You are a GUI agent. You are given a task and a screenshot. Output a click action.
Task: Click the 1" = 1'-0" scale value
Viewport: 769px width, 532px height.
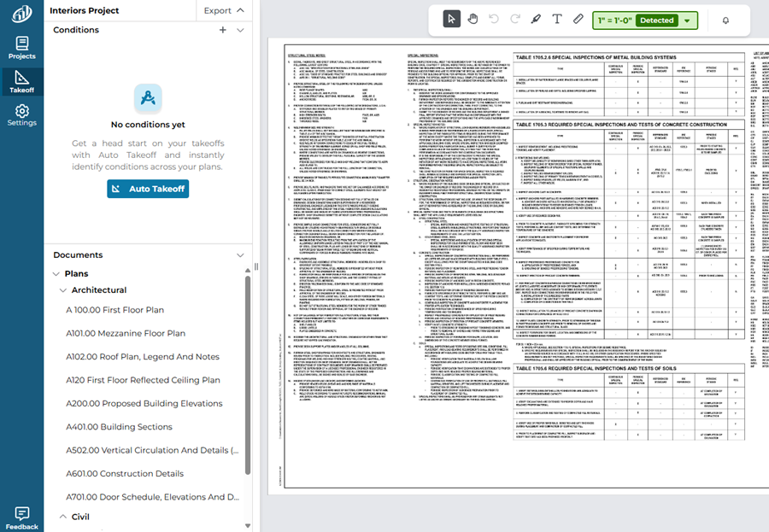click(614, 20)
